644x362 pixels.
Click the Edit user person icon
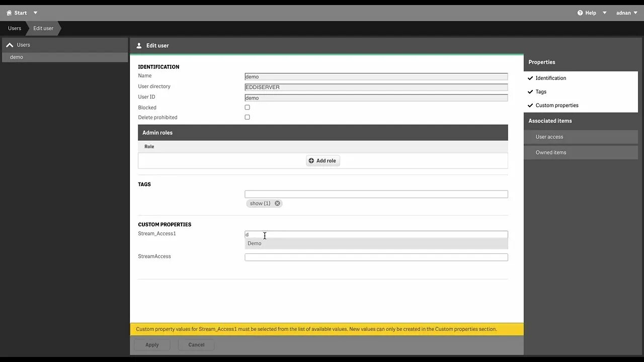[139, 45]
